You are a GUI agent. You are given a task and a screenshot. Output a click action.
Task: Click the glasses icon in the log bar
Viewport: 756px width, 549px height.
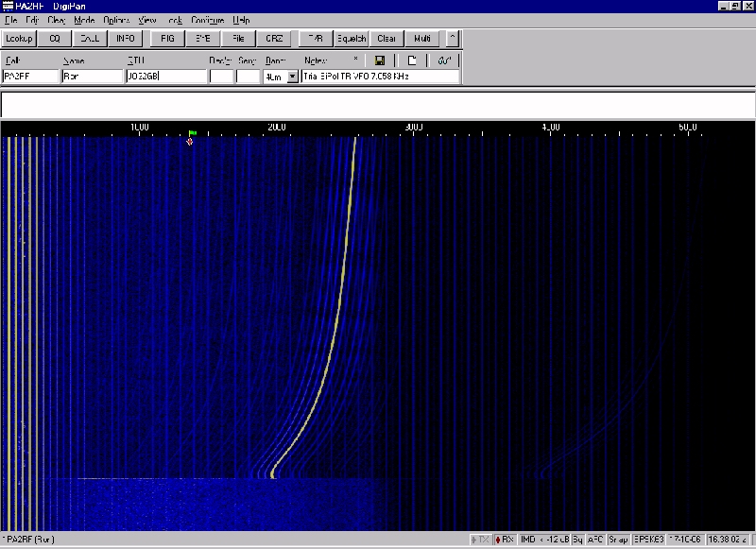[444, 60]
